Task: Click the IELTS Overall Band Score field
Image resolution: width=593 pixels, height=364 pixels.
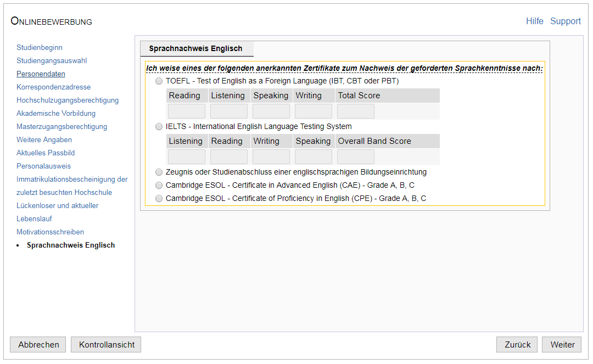Action: pyautogui.click(x=356, y=157)
